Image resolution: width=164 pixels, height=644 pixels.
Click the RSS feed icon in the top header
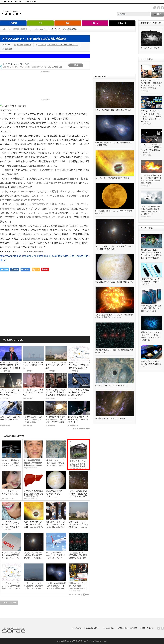[x=155, y=8]
